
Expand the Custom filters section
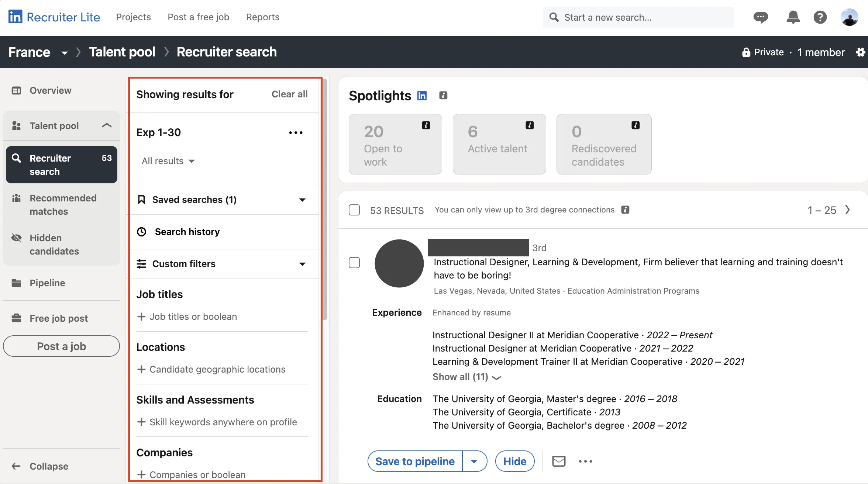(302, 264)
